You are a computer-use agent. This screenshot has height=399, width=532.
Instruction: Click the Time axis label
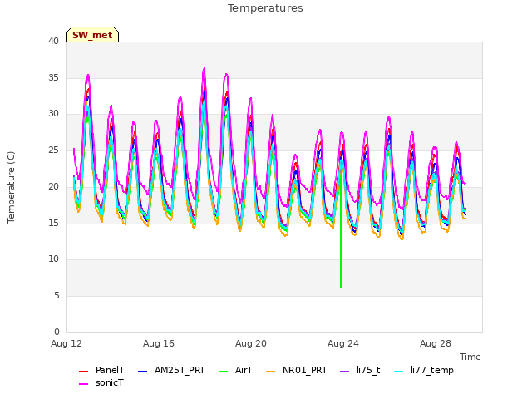pyautogui.click(x=470, y=357)
